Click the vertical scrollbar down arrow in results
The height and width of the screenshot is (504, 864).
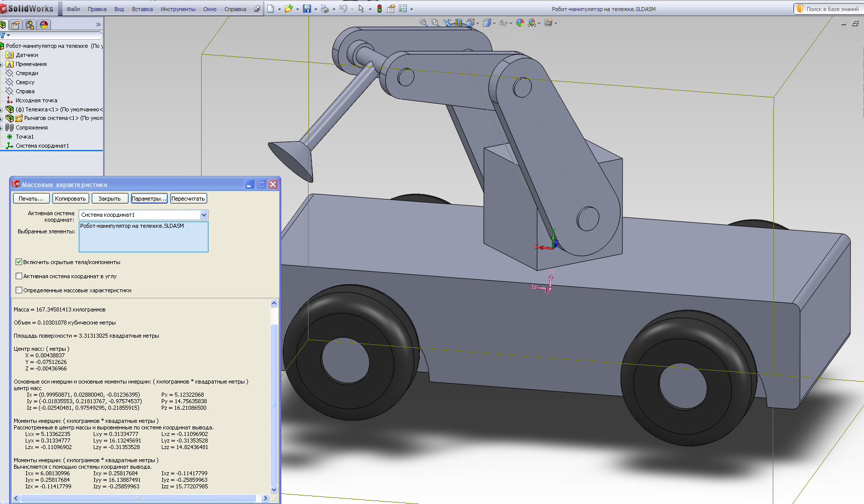pos(274,489)
